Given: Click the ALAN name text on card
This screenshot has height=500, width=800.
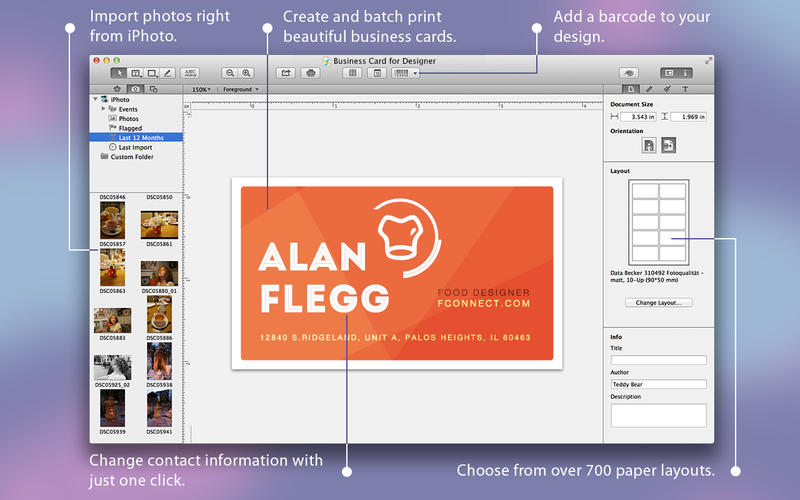Looking at the screenshot, I should (x=312, y=256).
